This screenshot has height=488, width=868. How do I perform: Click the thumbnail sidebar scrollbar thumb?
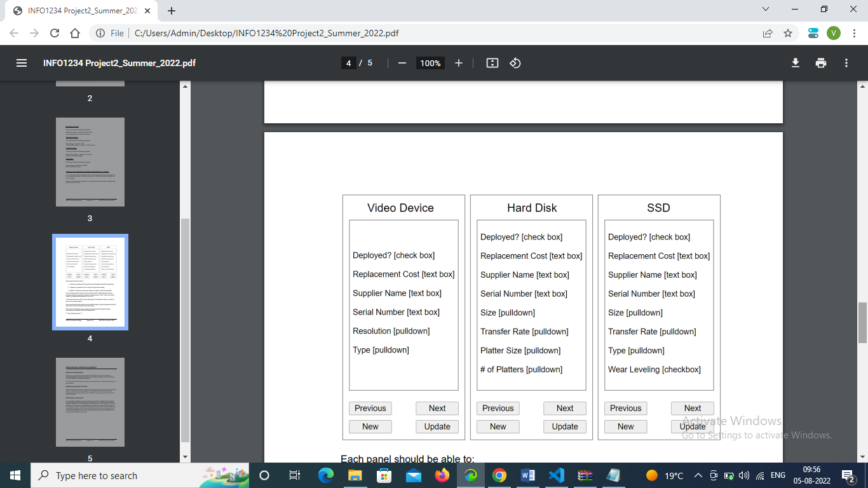pos(186,330)
